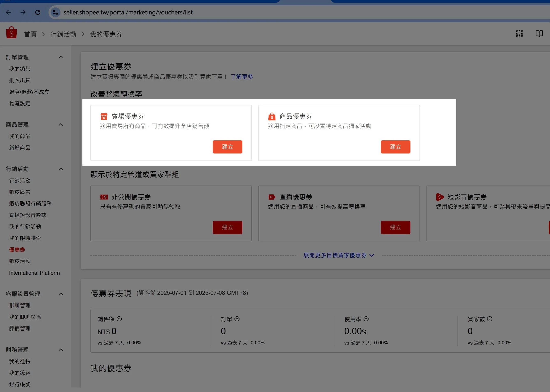This screenshot has width=550, height=392.
Task: Open 我的行銷活動 in sidebar
Action: (25, 227)
